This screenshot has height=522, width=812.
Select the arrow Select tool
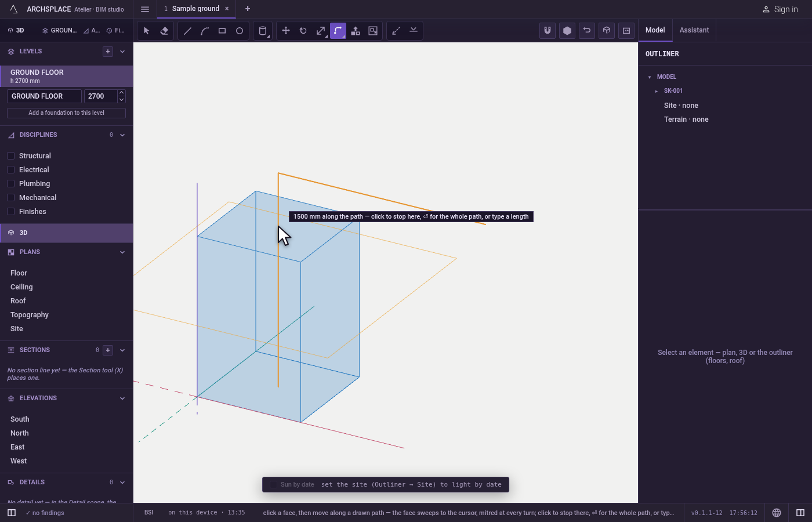147,31
